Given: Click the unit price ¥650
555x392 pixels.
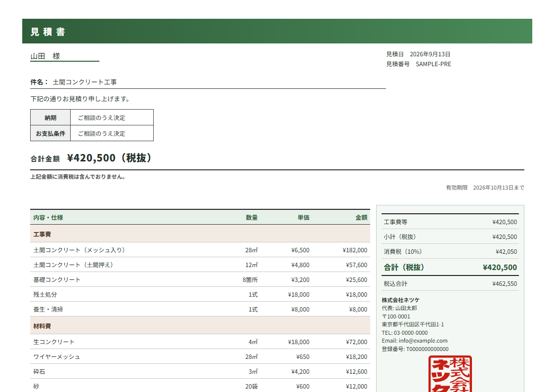Looking at the screenshot, I should tap(302, 356).
